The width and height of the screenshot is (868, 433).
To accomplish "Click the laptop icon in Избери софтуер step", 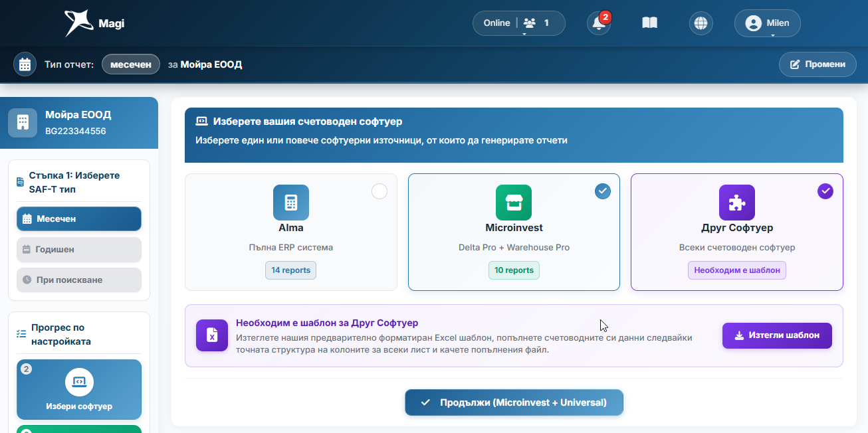I will [x=79, y=382].
